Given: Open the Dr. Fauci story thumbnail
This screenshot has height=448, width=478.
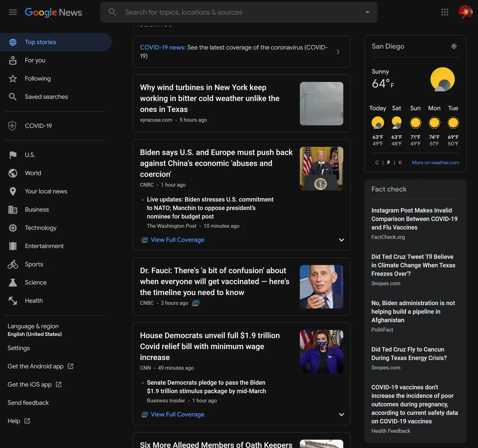Looking at the screenshot, I should point(322,287).
